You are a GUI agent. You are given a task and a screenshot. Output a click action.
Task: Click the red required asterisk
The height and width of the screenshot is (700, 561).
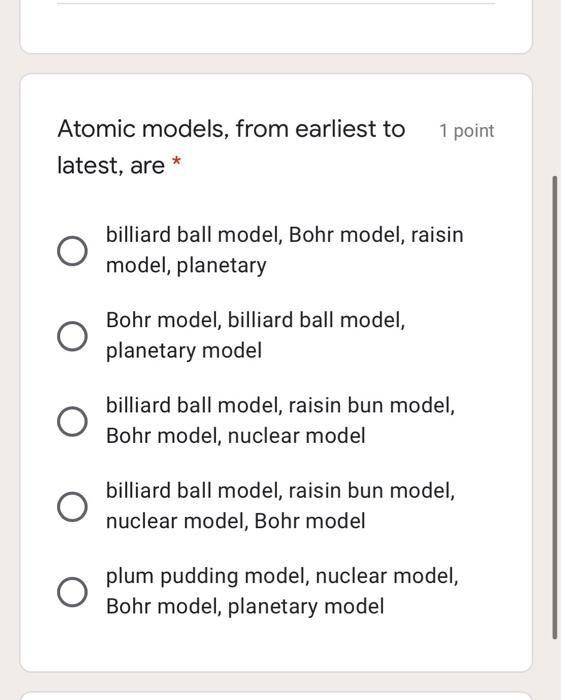pyautogui.click(x=177, y=162)
